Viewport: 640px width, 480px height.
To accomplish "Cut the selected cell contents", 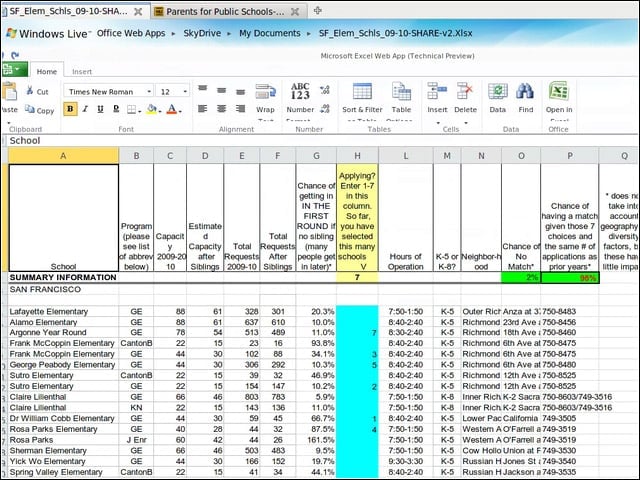I will pyautogui.click(x=37, y=91).
